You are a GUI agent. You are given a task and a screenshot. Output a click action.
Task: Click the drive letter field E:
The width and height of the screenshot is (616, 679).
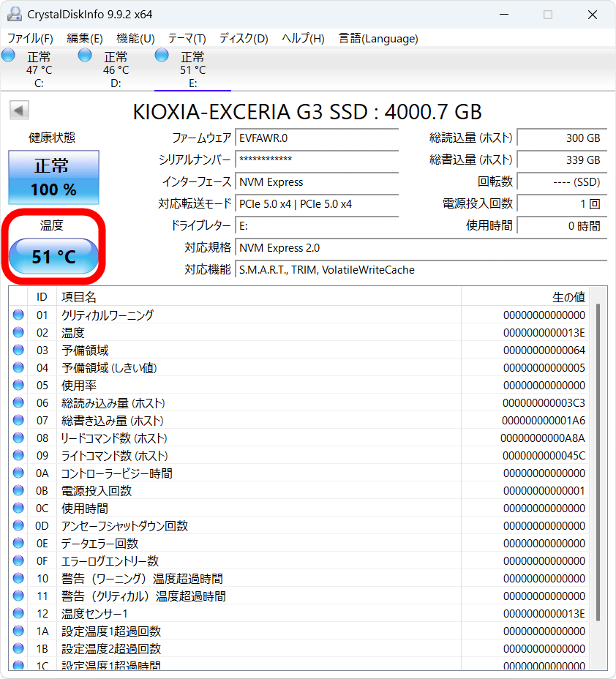point(317,226)
